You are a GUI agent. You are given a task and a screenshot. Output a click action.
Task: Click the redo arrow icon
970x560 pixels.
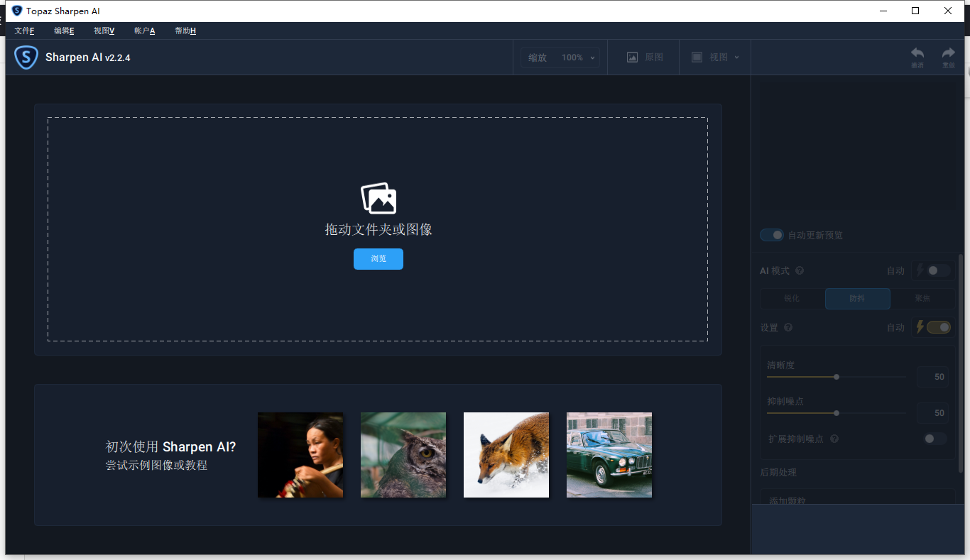pyautogui.click(x=949, y=53)
